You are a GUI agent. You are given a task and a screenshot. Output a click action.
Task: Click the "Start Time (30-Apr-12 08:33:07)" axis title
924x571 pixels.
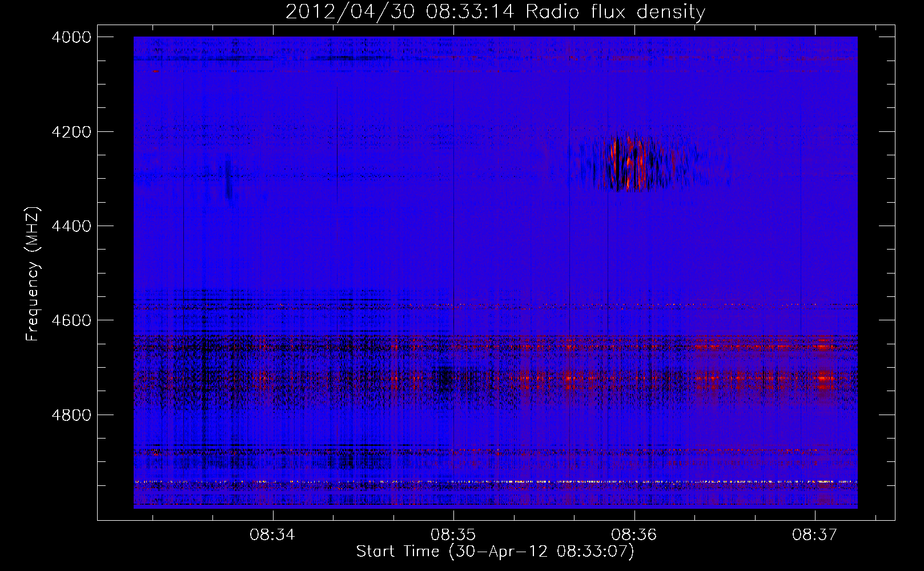[495, 552]
